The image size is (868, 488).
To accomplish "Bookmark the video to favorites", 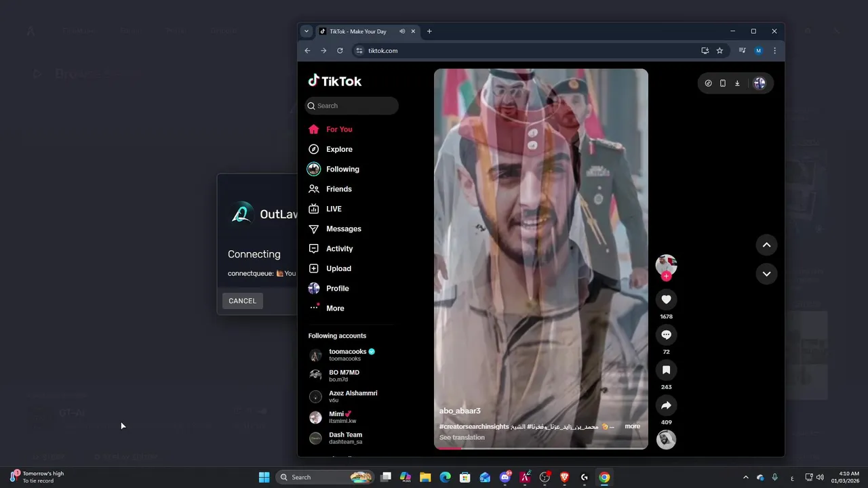I will 666,370.
